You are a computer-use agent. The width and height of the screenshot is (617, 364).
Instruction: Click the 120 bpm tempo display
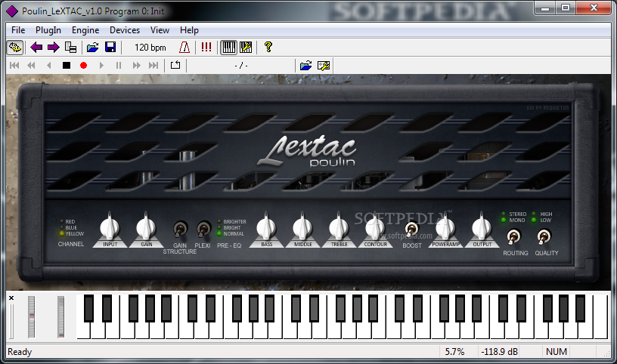click(150, 48)
